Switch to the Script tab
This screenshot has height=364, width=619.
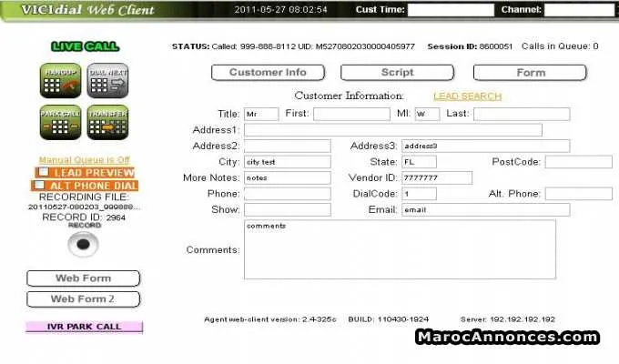(x=397, y=73)
